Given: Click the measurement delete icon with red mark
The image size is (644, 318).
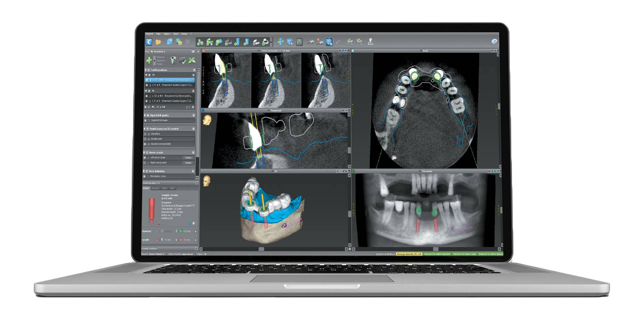Looking at the screenshot, I should 320,42.
